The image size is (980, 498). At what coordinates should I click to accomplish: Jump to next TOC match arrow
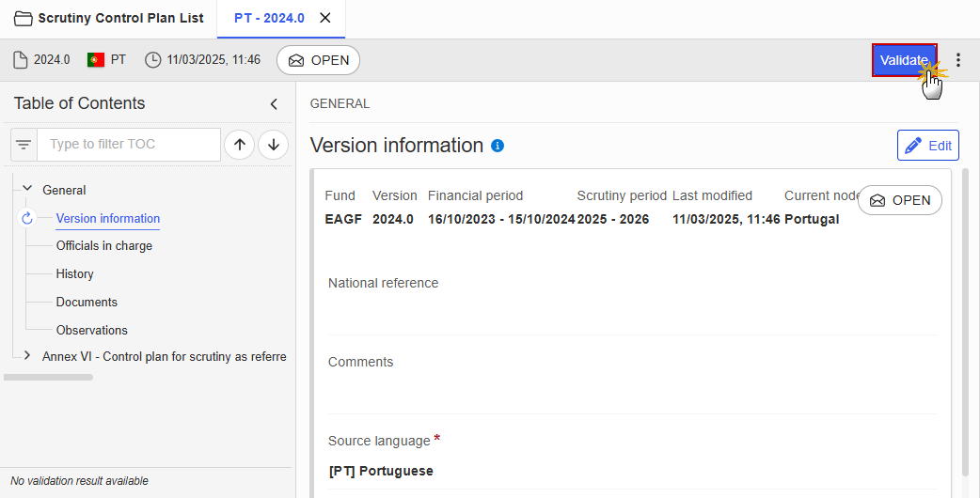point(273,145)
